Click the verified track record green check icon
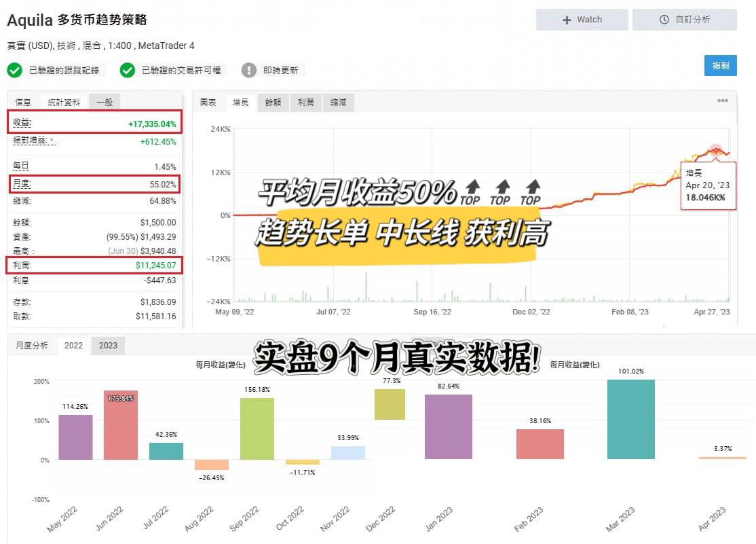This screenshot has height=544, width=756. [x=15, y=69]
